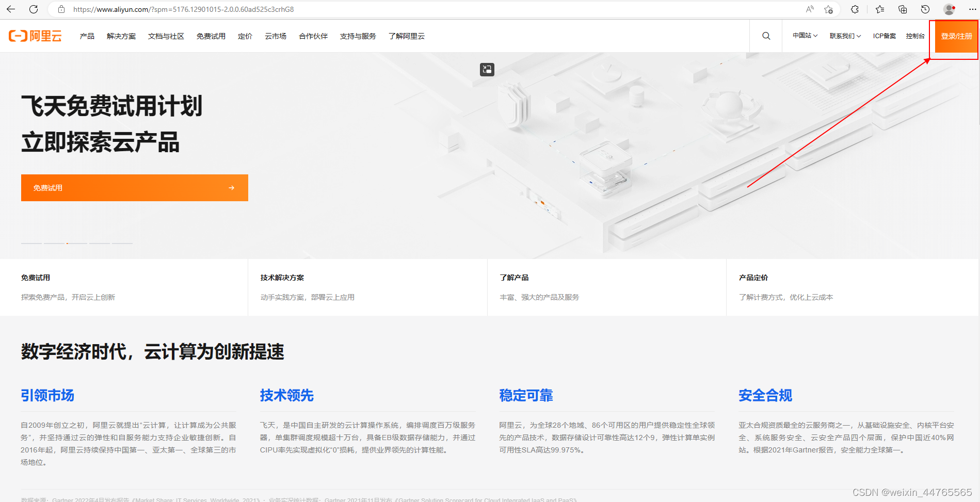Open browsing History icon

[925, 9]
